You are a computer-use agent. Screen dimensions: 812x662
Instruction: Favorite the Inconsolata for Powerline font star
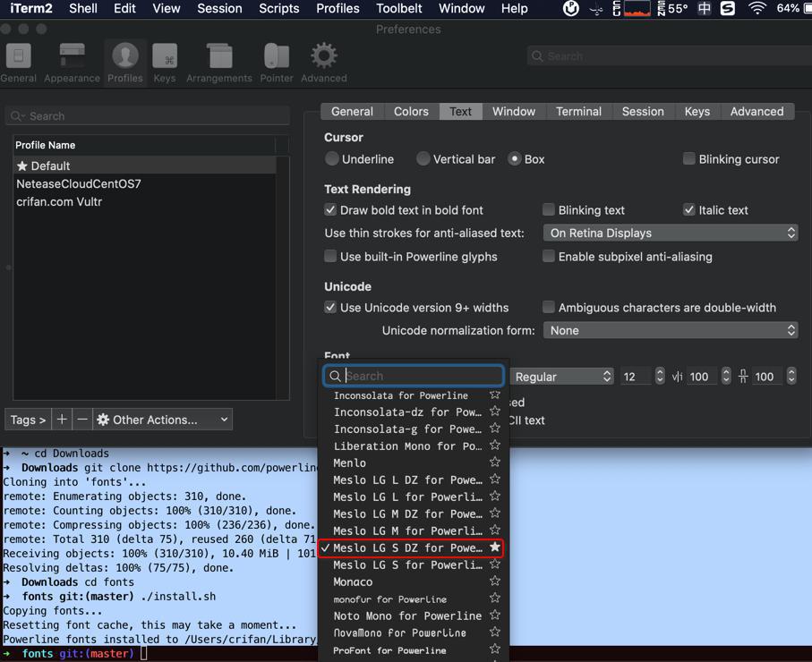[x=495, y=395]
